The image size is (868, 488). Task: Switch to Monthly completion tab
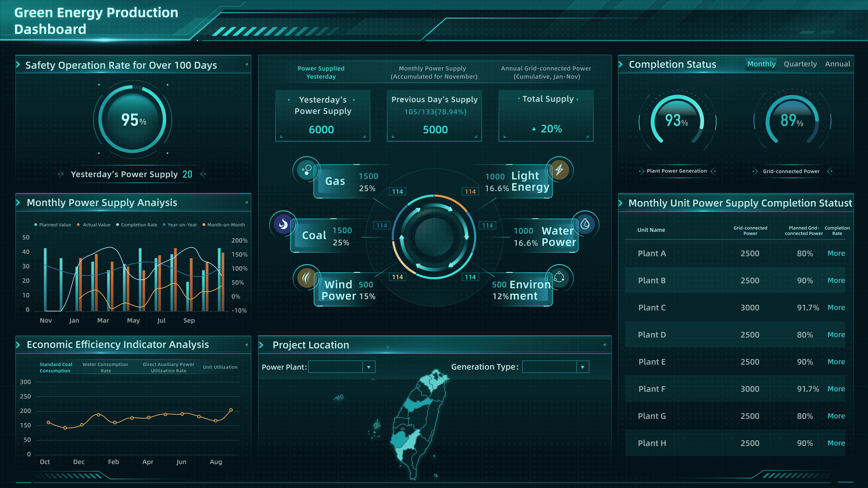(761, 64)
